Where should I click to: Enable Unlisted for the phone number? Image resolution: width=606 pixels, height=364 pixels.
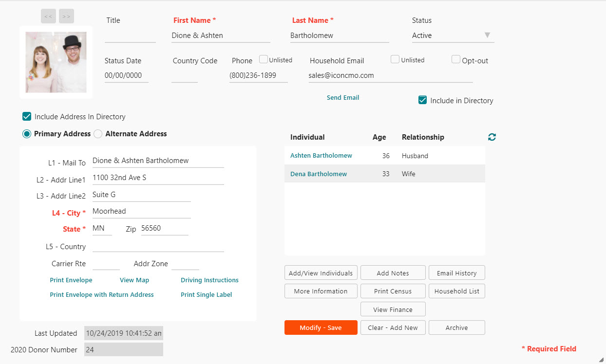coord(264,59)
